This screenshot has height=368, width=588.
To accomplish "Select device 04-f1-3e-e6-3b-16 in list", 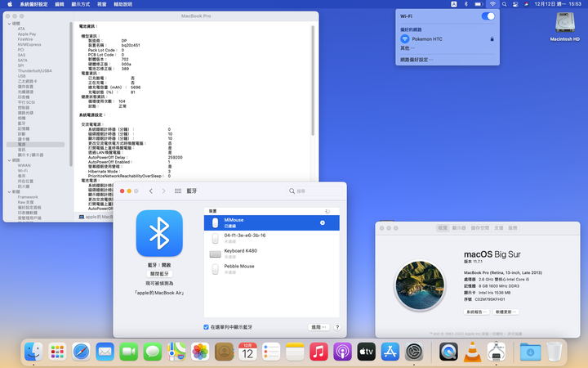I will (x=271, y=239).
